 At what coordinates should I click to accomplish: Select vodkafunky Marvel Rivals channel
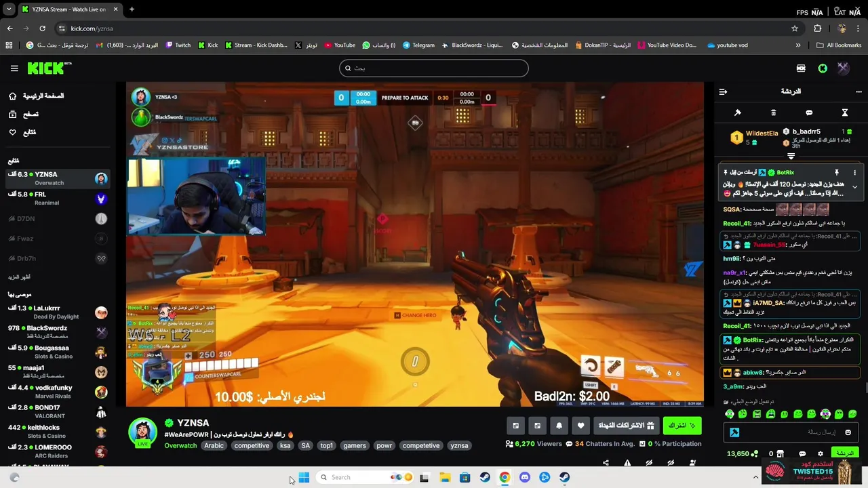point(58,392)
